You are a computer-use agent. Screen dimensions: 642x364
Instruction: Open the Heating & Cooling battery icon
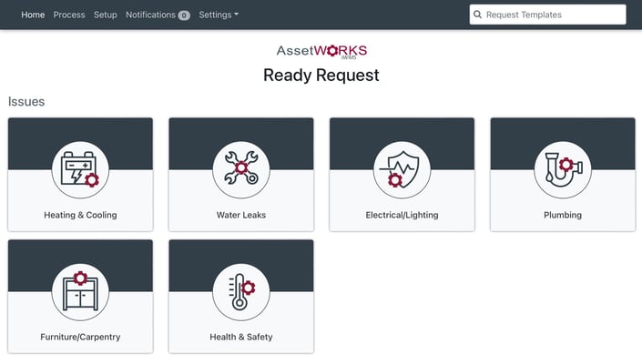[x=80, y=170]
